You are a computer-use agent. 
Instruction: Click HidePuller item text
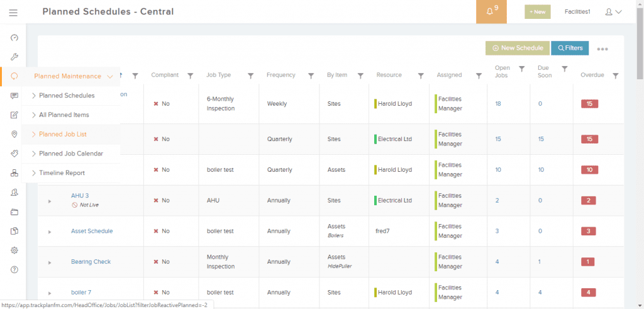340,266
